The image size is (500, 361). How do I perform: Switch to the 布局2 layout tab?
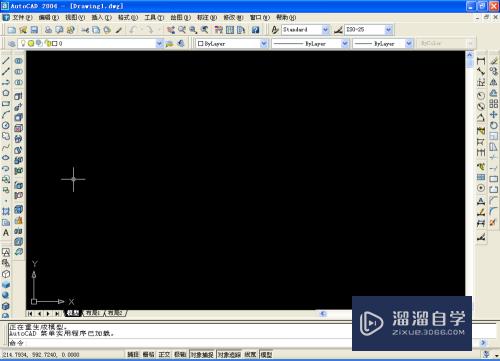tap(115, 313)
